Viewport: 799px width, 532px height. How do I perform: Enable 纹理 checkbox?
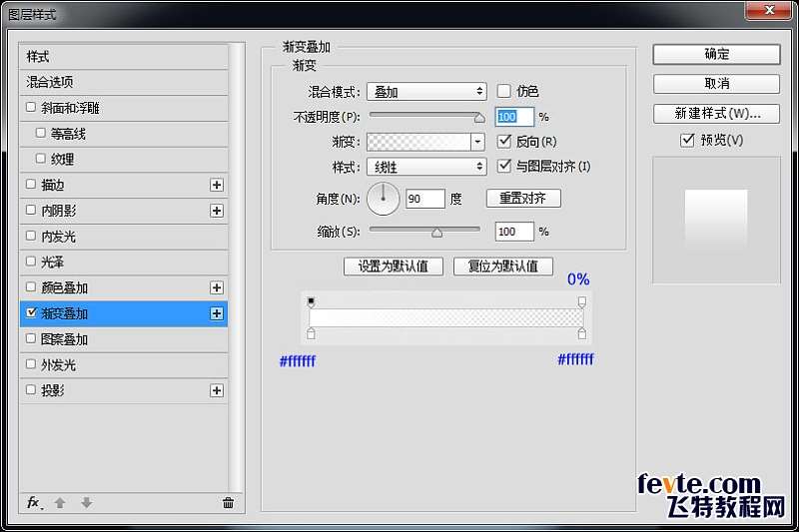point(41,159)
